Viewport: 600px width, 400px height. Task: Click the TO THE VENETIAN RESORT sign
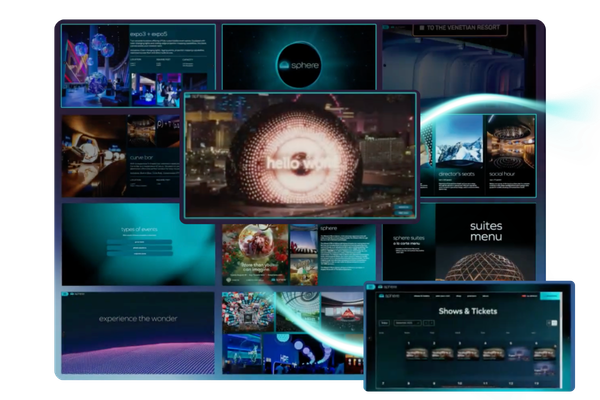click(460, 28)
